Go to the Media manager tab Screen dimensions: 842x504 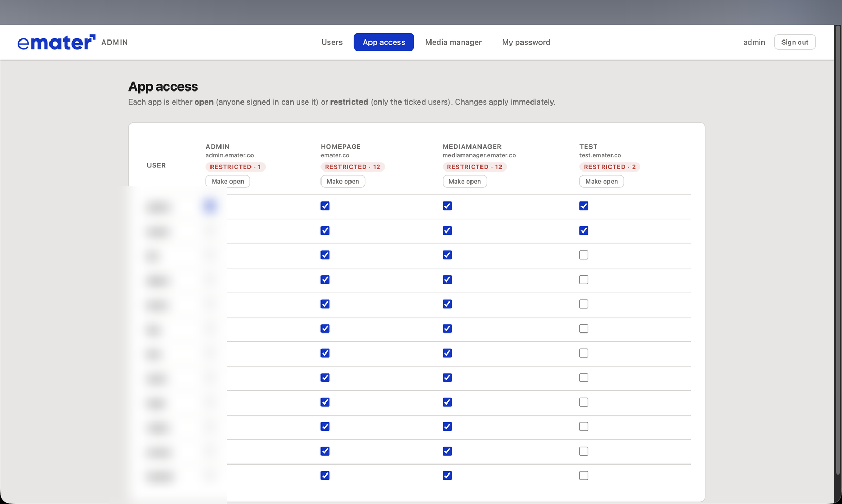point(453,42)
